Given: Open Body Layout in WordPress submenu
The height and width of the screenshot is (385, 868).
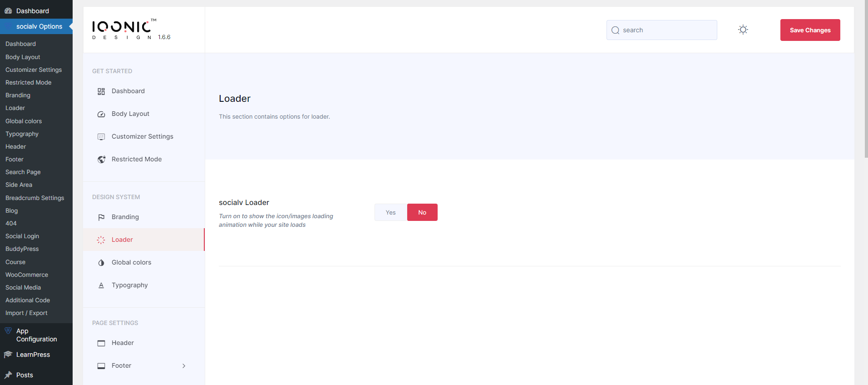Looking at the screenshot, I should click(x=23, y=57).
